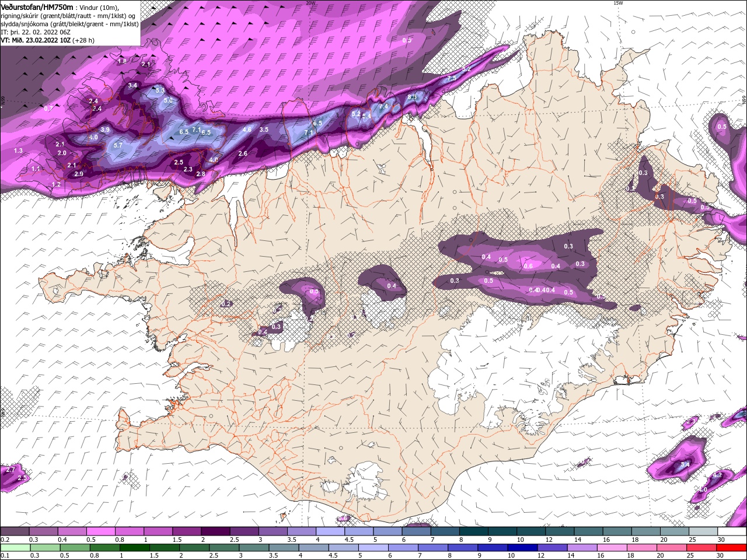747x560 pixels.
Task: Click the greyish-purple 0.2 swatch in top legend row
Action: click(15, 531)
